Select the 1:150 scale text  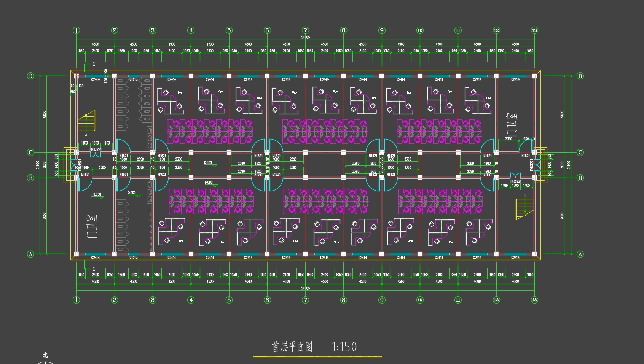pos(344,347)
